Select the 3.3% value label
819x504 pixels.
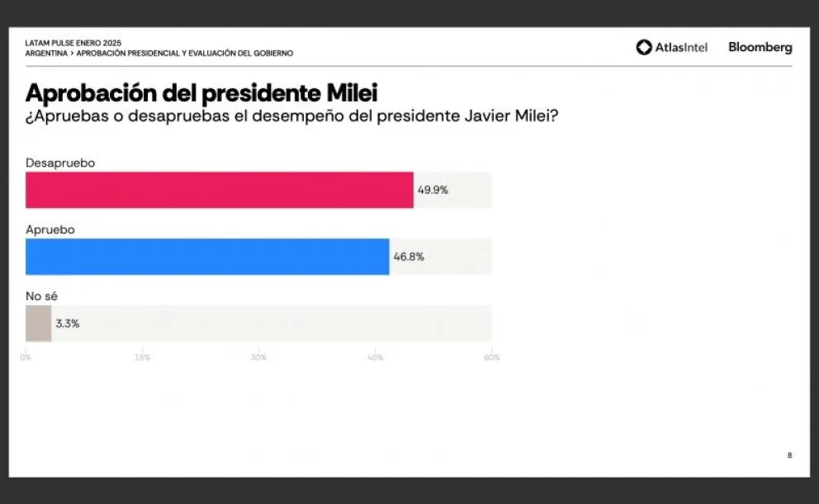click(68, 323)
